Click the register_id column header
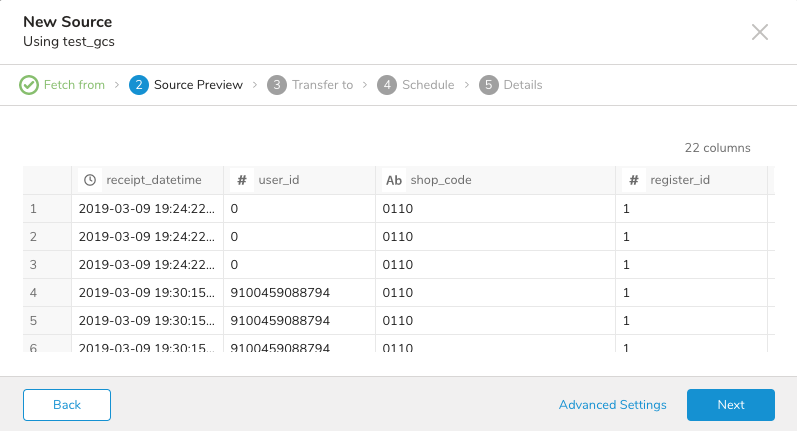 click(x=691, y=180)
